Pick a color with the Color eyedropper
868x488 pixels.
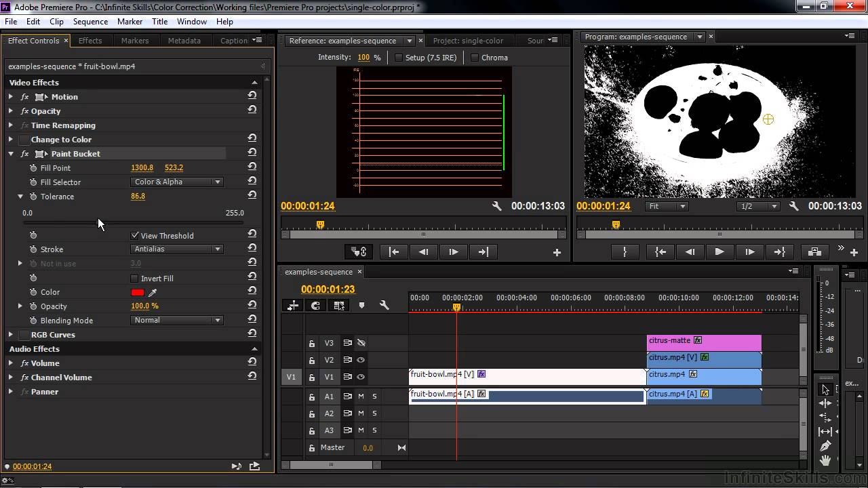coord(153,292)
